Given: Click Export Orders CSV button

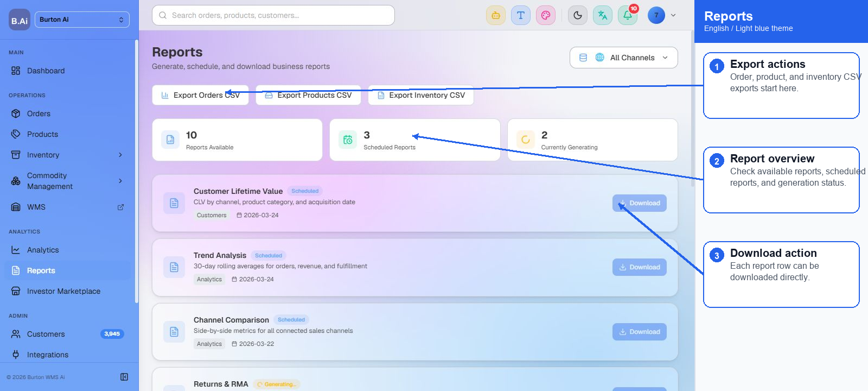Looking at the screenshot, I should pyautogui.click(x=200, y=95).
